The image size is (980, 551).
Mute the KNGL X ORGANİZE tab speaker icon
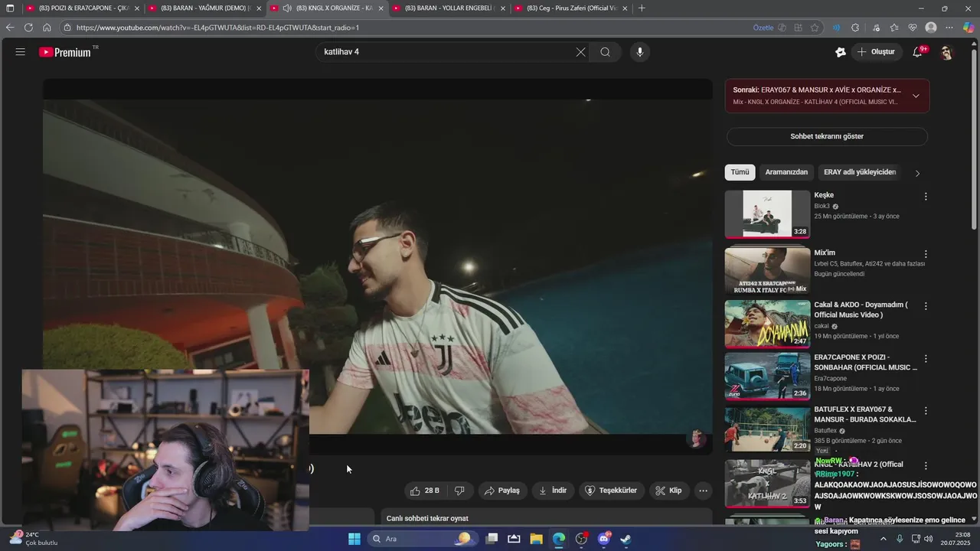286,8
